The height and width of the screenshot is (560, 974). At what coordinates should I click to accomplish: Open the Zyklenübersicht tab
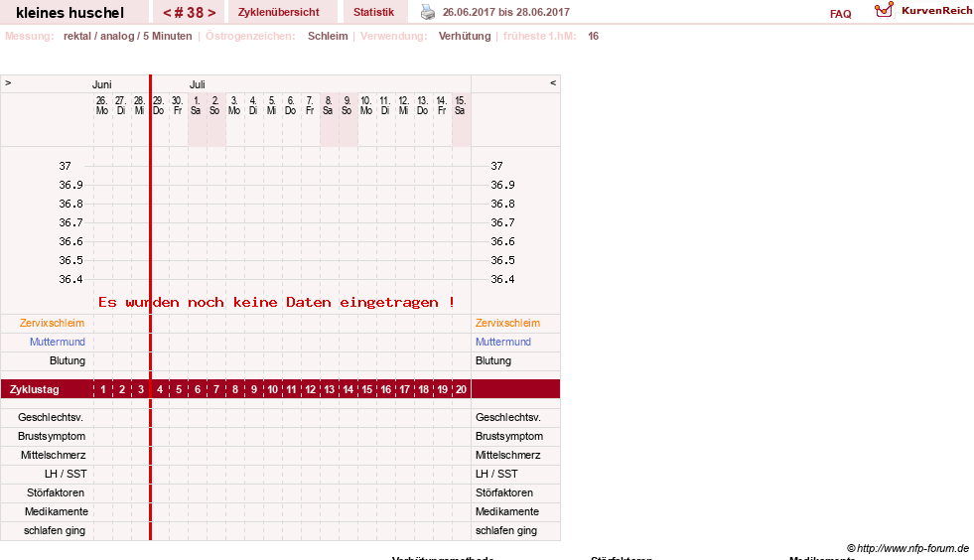point(278,12)
